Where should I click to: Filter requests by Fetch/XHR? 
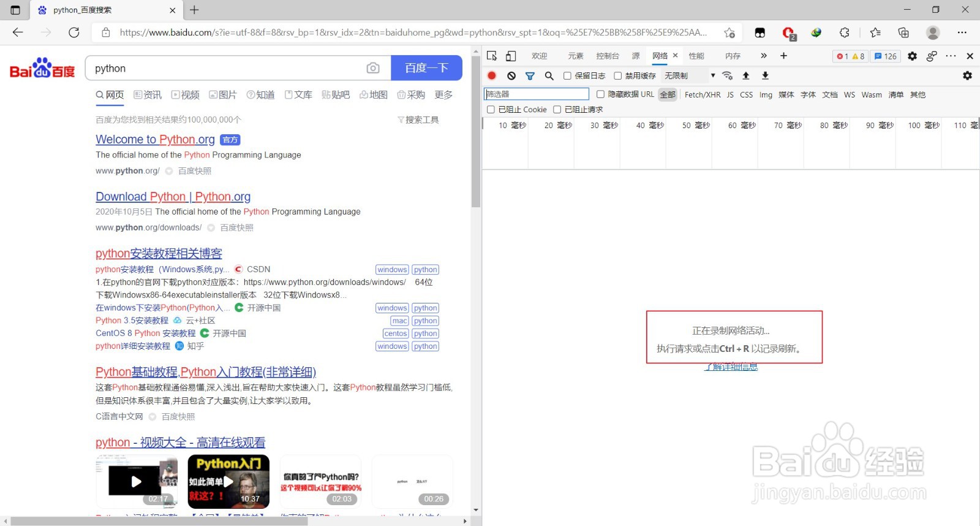703,95
